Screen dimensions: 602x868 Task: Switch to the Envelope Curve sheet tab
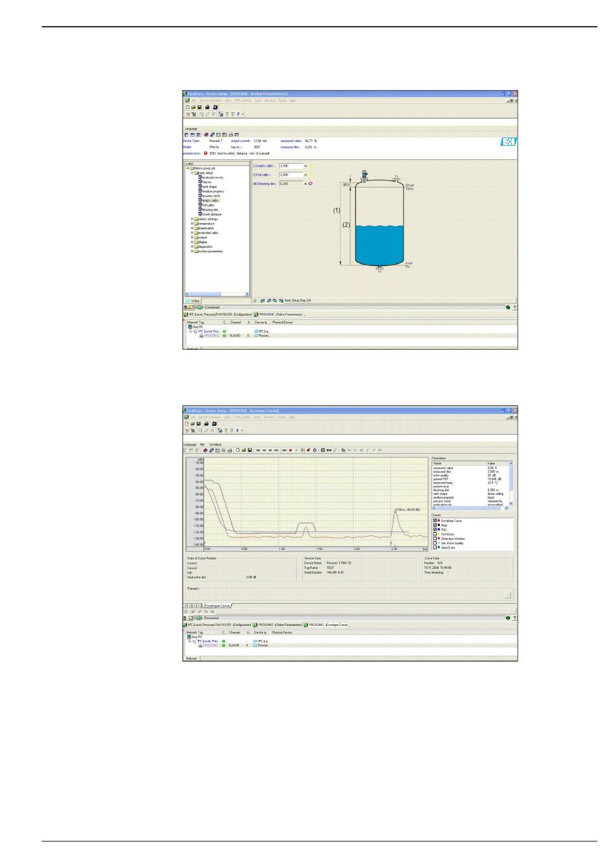click(x=218, y=606)
